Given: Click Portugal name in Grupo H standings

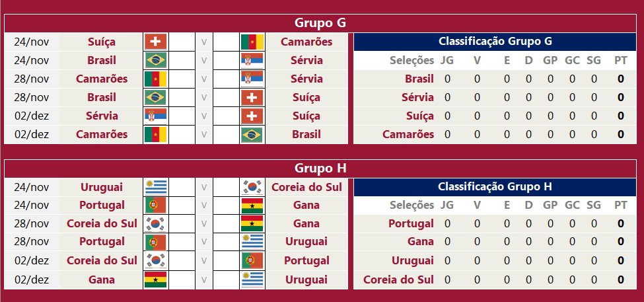Looking at the screenshot, I should [411, 223].
